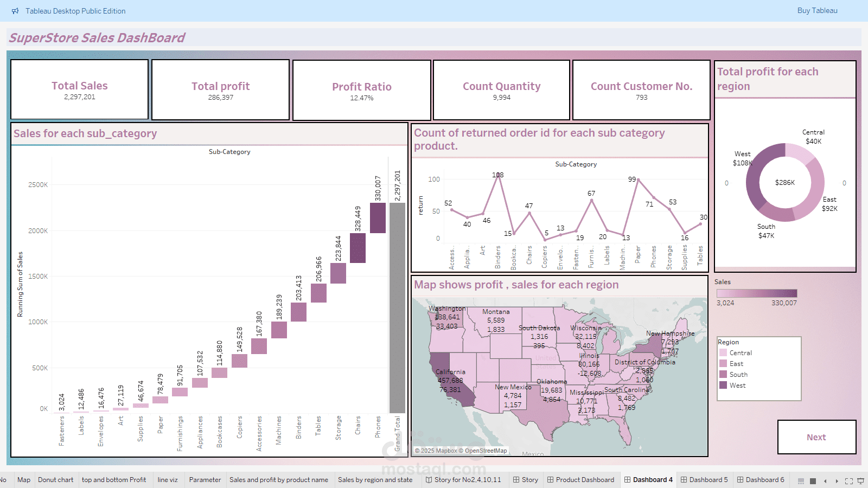The height and width of the screenshot is (488, 868).
Task: Click the Sub-Category header on waterfall chart
Action: [x=229, y=152]
